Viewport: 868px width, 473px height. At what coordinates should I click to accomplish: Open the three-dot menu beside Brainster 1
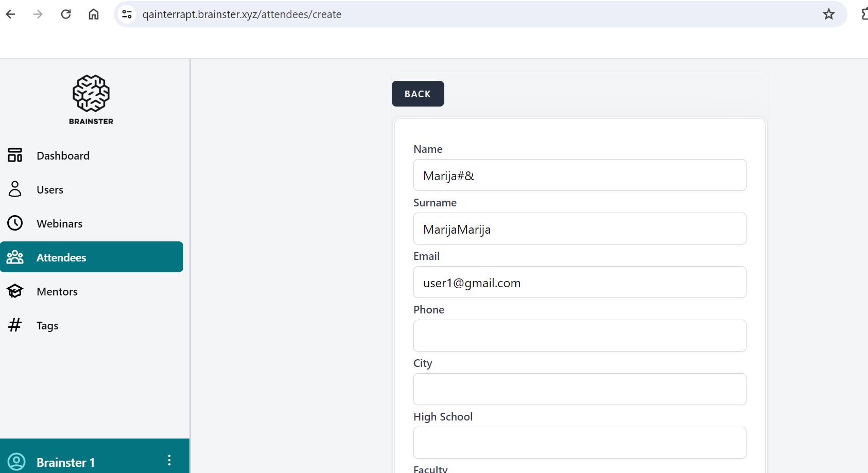click(x=169, y=460)
